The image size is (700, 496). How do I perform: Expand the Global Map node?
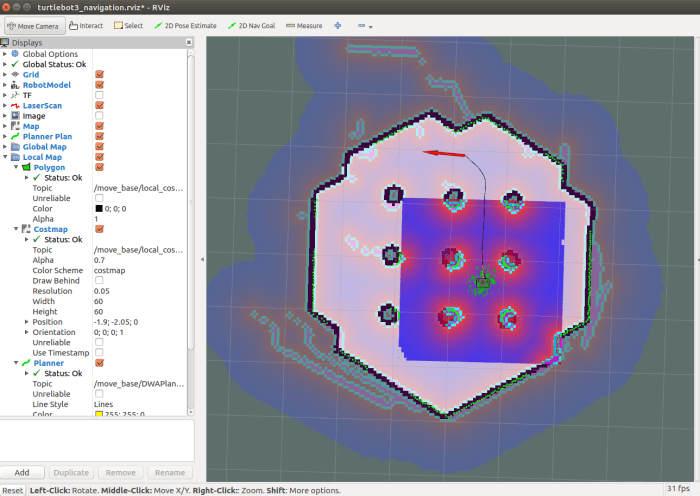click(5, 146)
